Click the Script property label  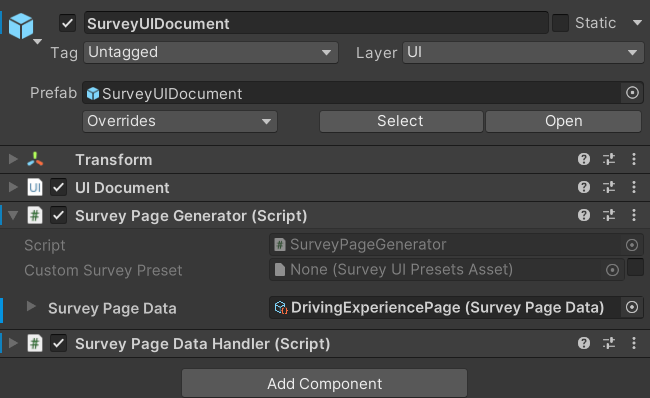pyautogui.click(x=45, y=245)
